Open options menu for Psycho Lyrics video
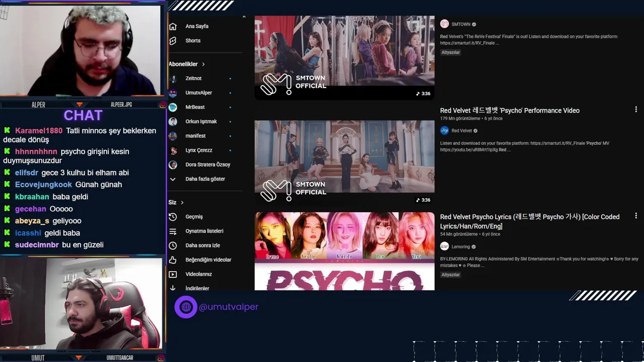 click(x=635, y=216)
